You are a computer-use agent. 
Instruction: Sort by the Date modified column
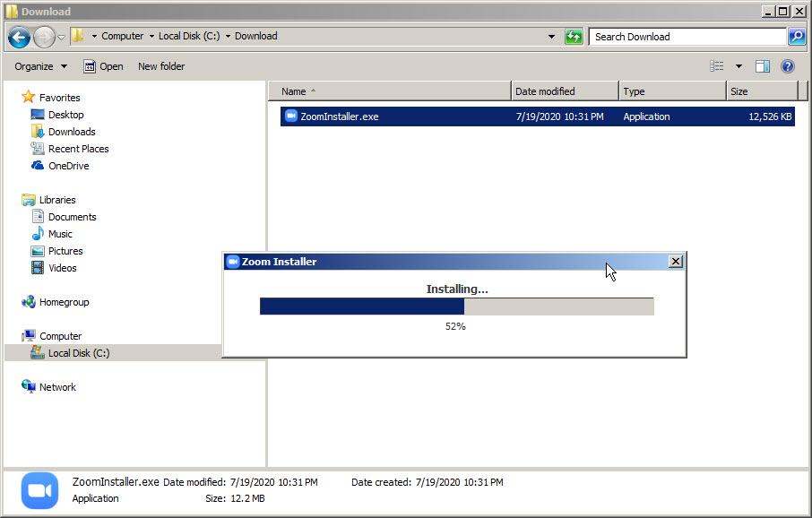[565, 91]
